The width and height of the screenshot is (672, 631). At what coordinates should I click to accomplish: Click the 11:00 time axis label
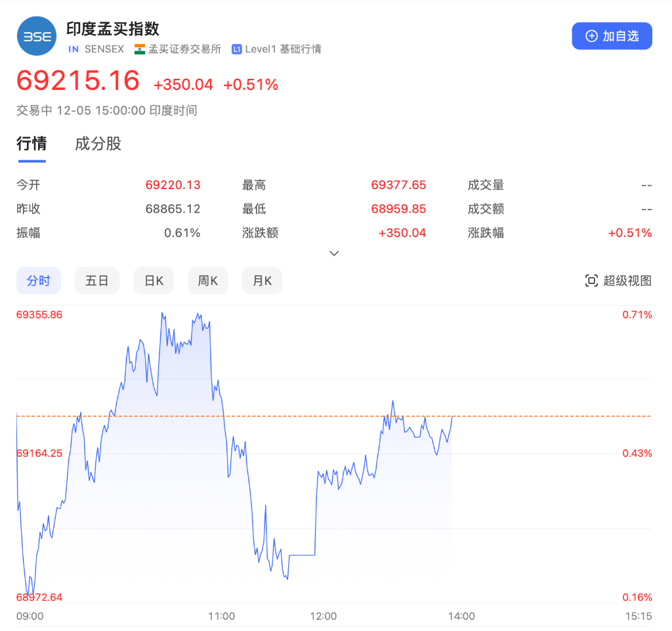(222, 616)
